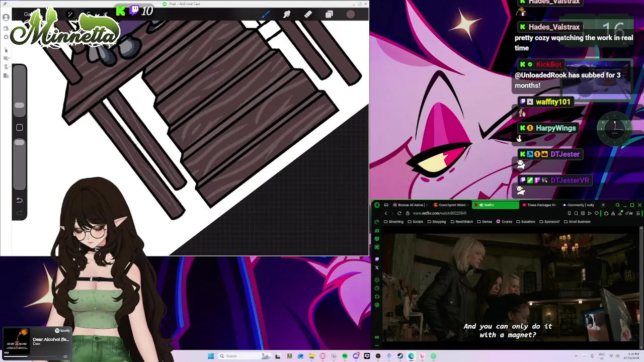Select the Procreate smudge tool
Screen dimensions: 644x362
click(287, 14)
